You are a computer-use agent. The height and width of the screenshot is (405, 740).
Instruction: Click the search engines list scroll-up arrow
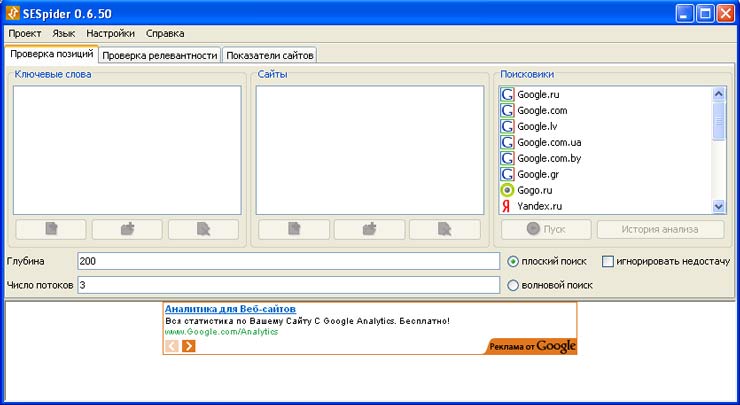(719, 93)
